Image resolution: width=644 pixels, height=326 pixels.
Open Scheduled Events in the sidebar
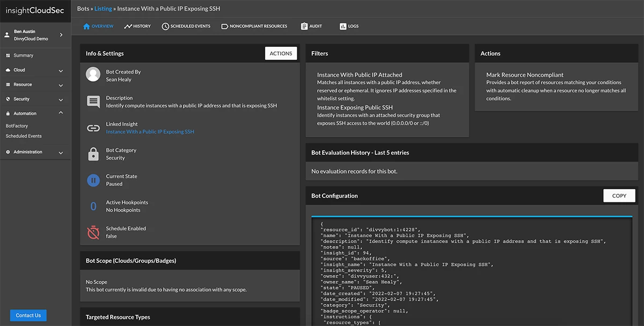(x=24, y=136)
